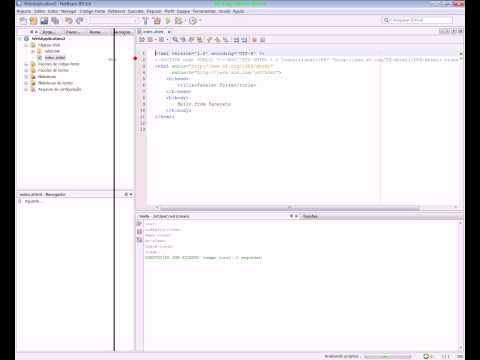The width and height of the screenshot is (480, 360).
Task: Select the Páginas Web folder
Action: coord(49,45)
